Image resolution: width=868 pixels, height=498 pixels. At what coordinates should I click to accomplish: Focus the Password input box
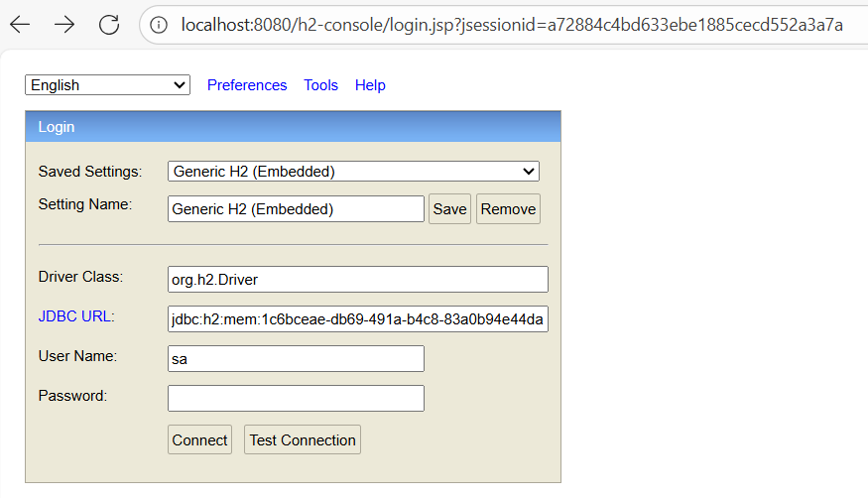[x=296, y=398]
